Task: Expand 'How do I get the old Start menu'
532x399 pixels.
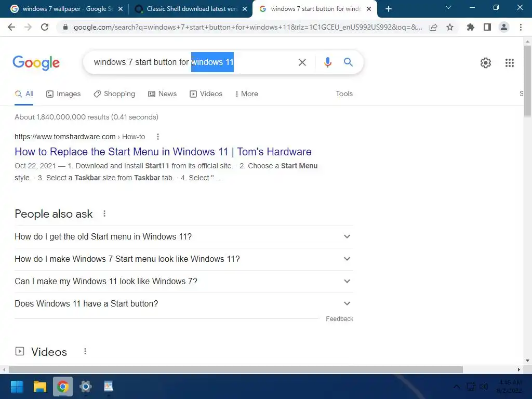Action: coord(184,236)
